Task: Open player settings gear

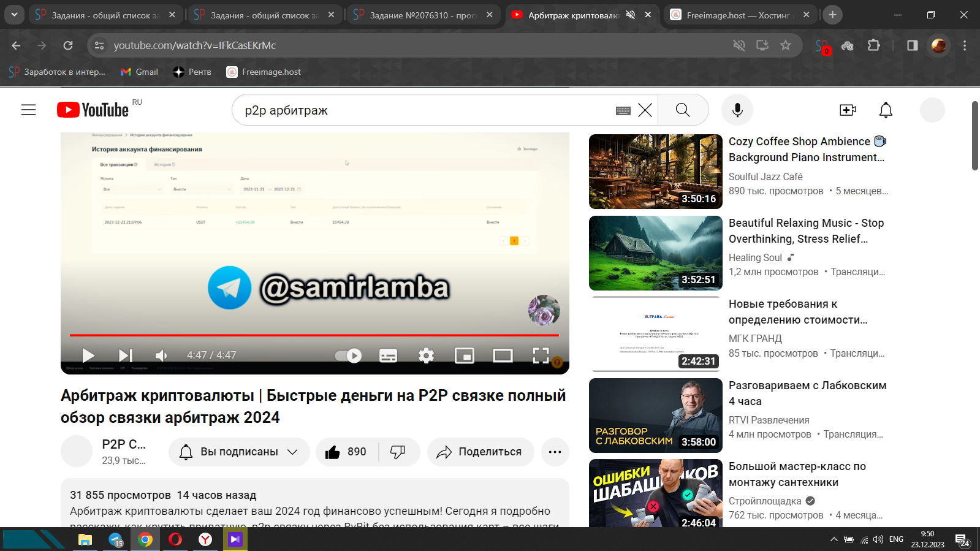Action: pyautogui.click(x=426, y=355)
